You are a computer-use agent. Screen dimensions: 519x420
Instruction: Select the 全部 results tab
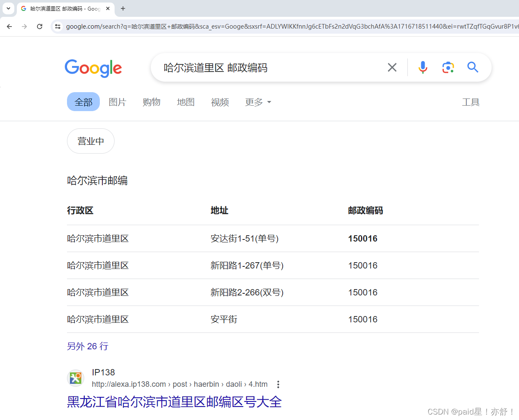(83, 102)
